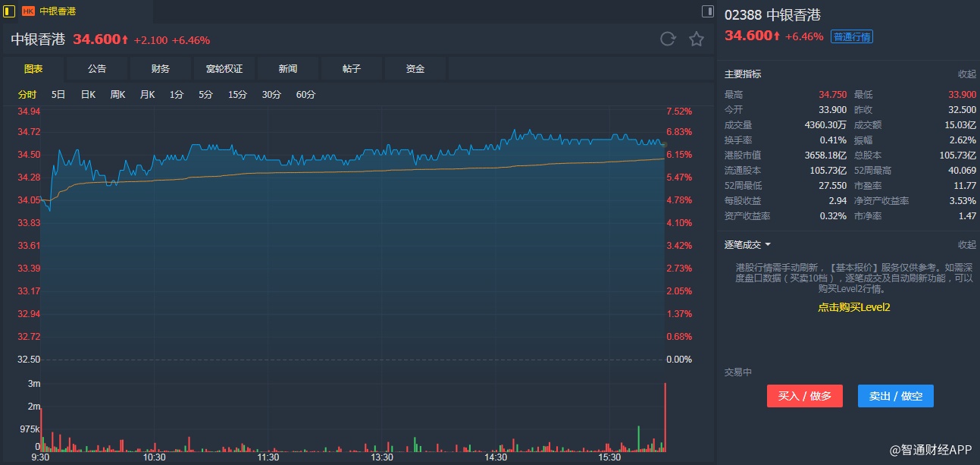Click the 卖出 / 做空 button
The height and width of the screenshot is (465, 980).
(895, 396)
